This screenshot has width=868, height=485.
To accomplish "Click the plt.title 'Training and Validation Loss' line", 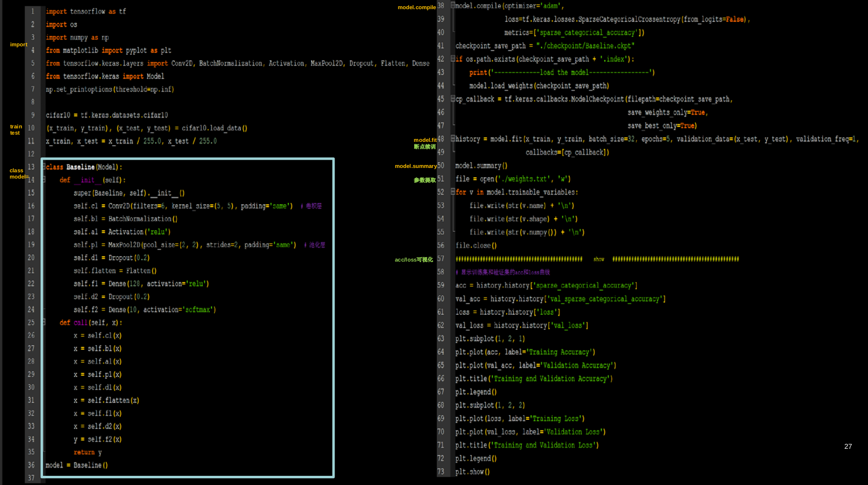I will [x=527, y=445].
